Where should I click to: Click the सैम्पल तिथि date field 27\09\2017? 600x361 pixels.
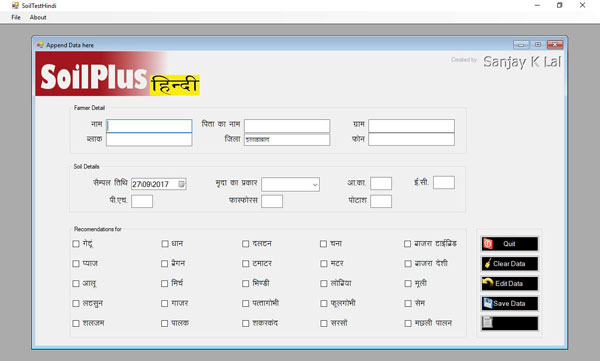[x=158, y=184]
